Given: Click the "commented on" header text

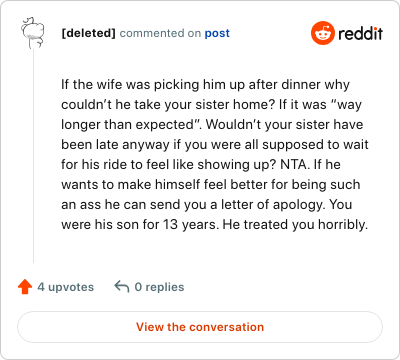Looking at the screenshot, I should point(160,33).
